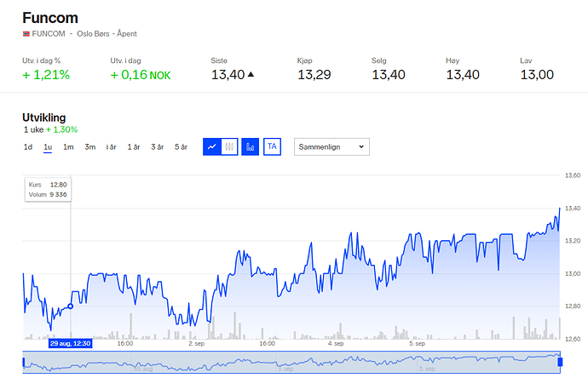The image size is (588, 378).
Task: Select the 3m time range
Action: (90, 147)
